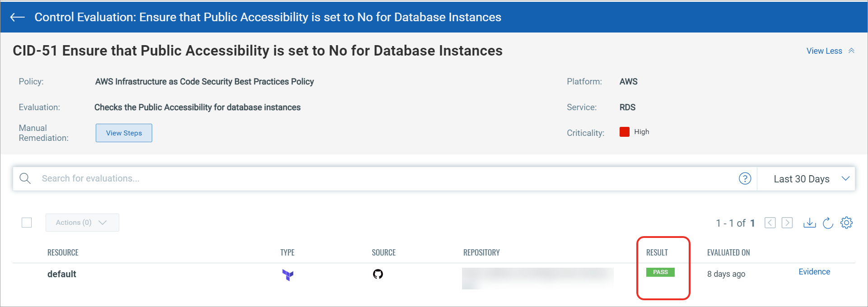The image size is (868, 307).
Task: Collapse details with View Less
Action: pyautogui.click(x=830, y=51)
